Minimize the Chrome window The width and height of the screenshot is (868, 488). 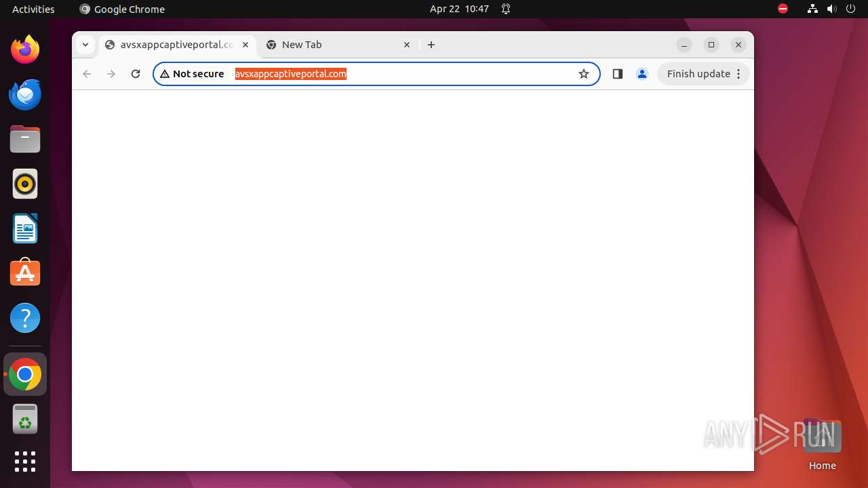pyautogui.click(x=684, y=45)
